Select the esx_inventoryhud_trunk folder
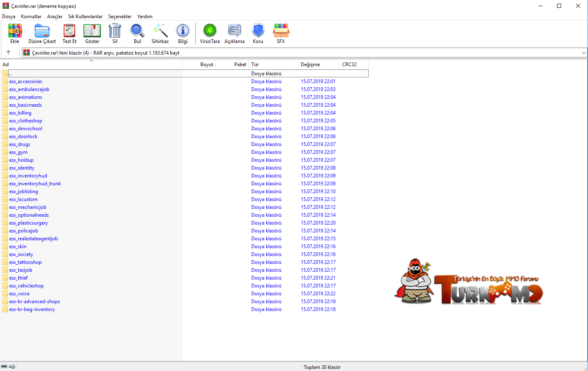 pos(35,184)
